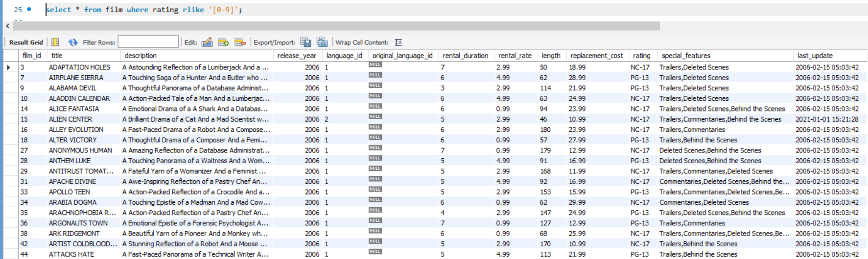The height and width of the screenshot is (259, 868).
Task: Click 'Commentaries,Deleted Scenes' for ARABIA DOGMA
Action: click(725, 202)
